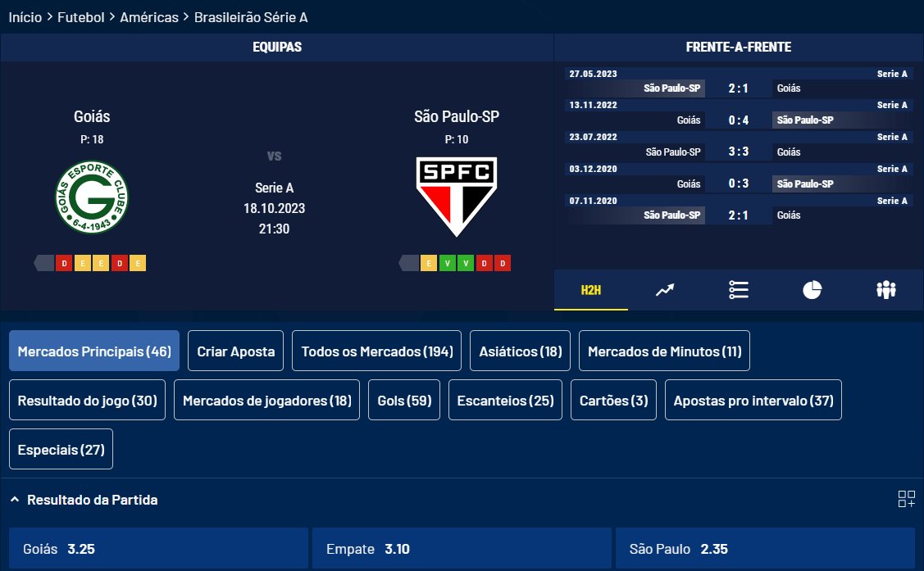Open Apostas pro intervalo (37)
This screenshot has height=571, width=924.
pyautogui.click(x=753, y=401)
